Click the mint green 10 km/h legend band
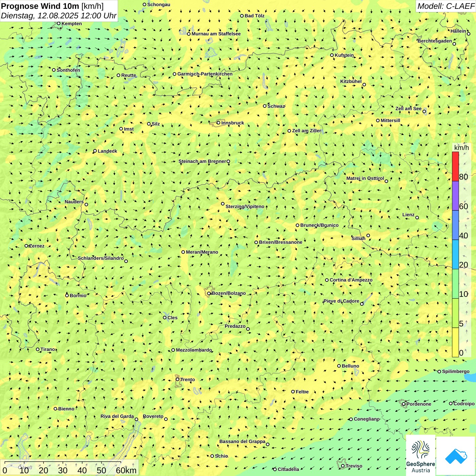476x476 pixels. 455,284
